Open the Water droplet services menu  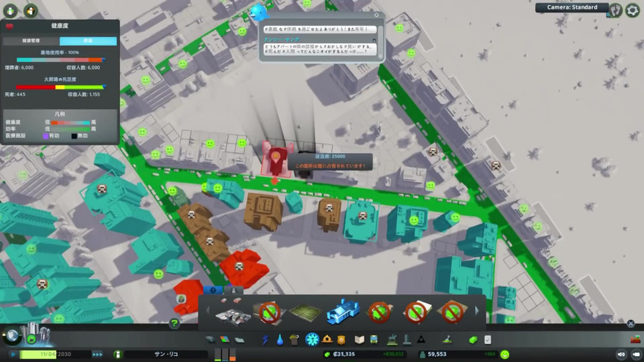[280, 340]
